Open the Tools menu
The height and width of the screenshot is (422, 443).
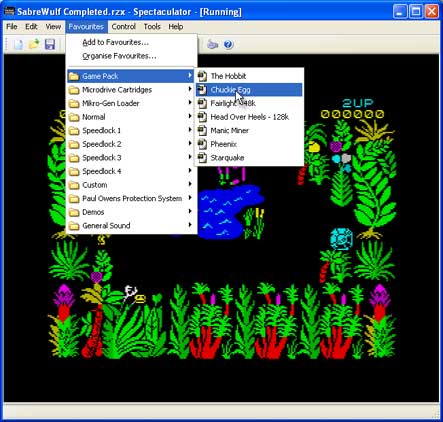[x=152, y=27]
